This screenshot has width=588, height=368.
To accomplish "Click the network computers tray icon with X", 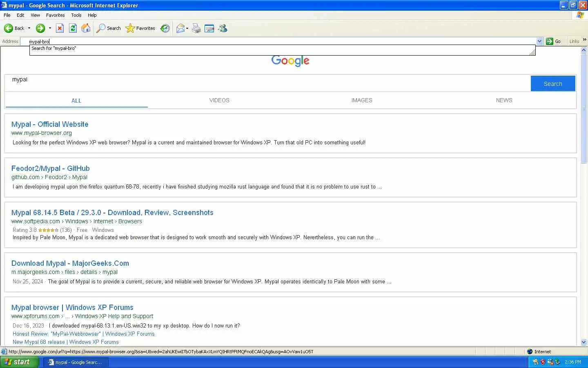I will coord(550,362).
